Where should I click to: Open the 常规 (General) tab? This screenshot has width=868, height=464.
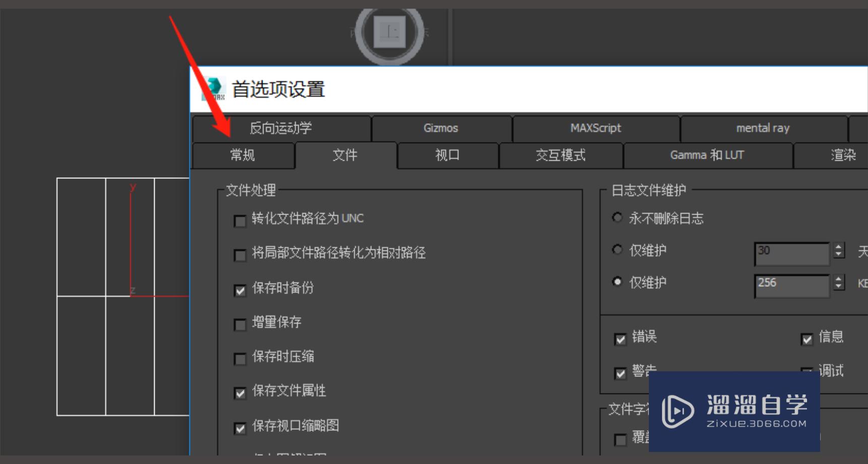click(243, 155)
